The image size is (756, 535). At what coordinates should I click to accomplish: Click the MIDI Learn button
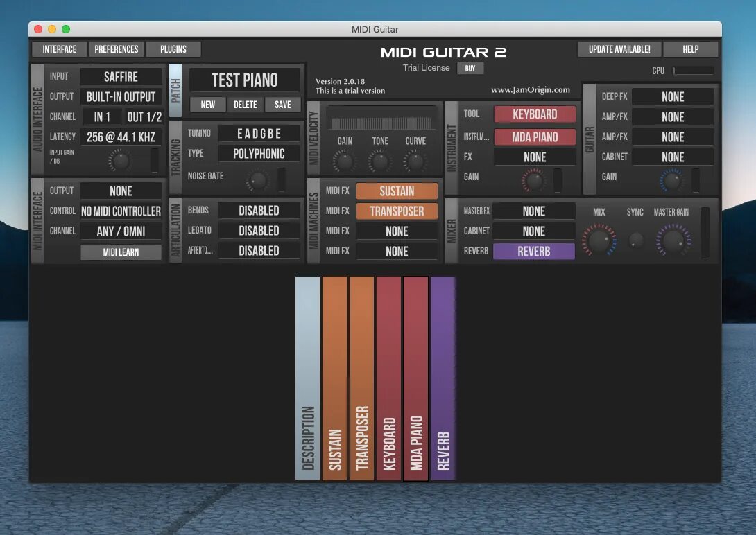point(121,252)
